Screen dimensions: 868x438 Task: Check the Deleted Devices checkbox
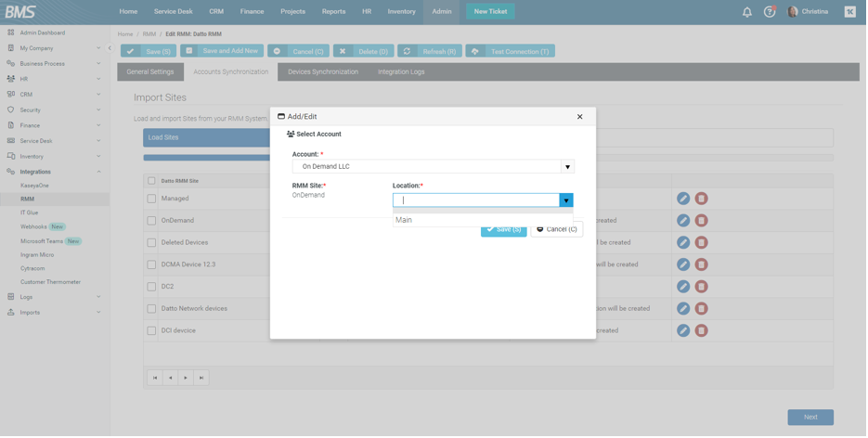coord(151,243)
